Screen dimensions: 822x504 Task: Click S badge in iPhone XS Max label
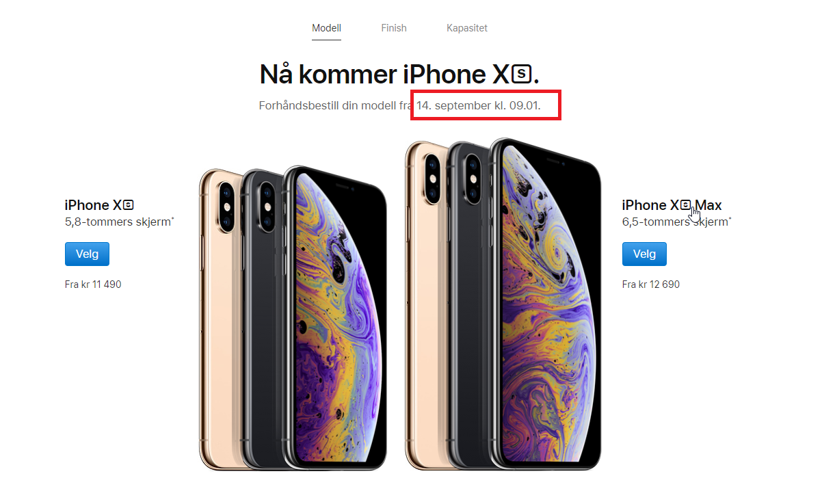coord(685,204)
